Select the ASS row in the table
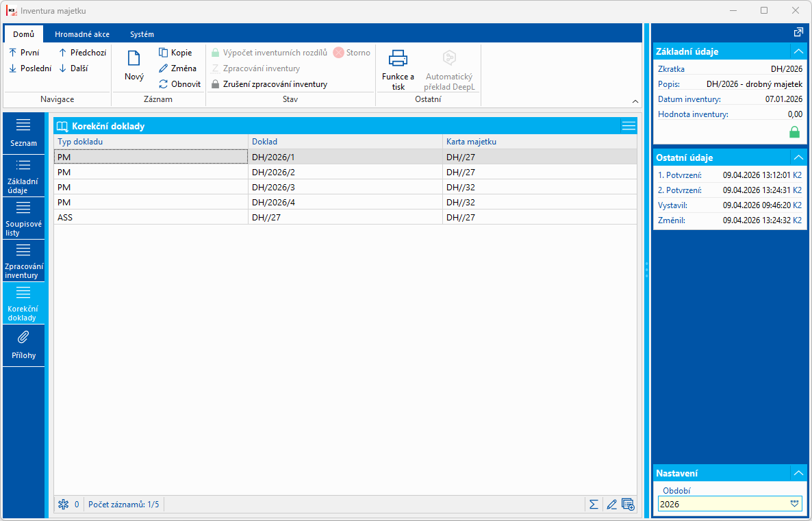Screen dimensions: 812x521 (346, 218)
